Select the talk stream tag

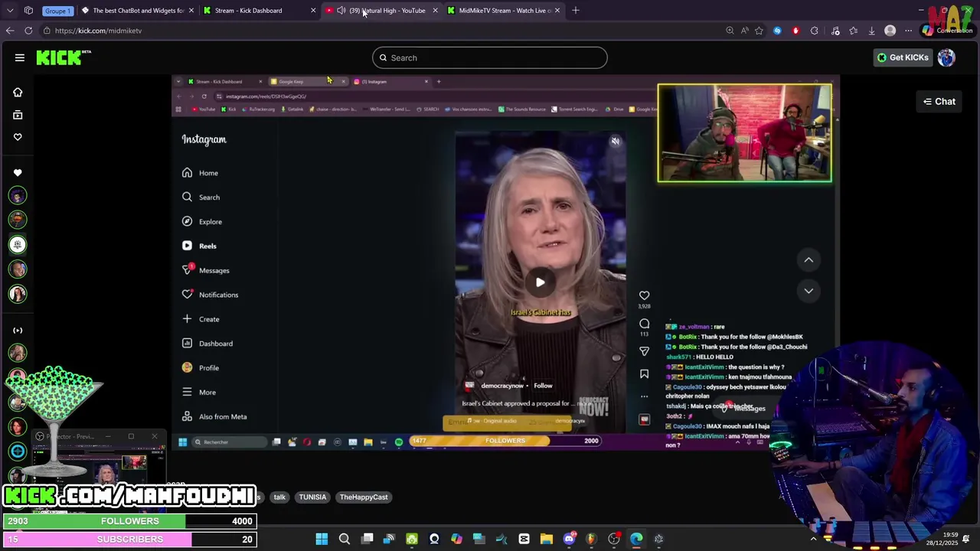[x=279, y=497]
